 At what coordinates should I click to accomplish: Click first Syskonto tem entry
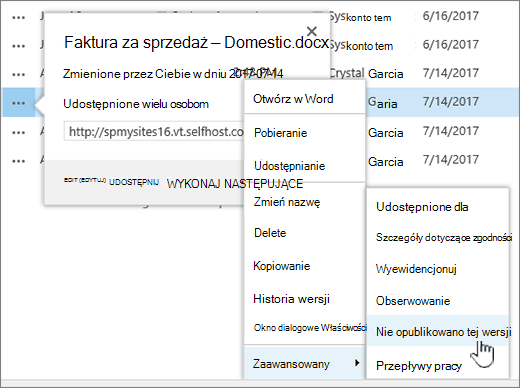pos(361,17)
